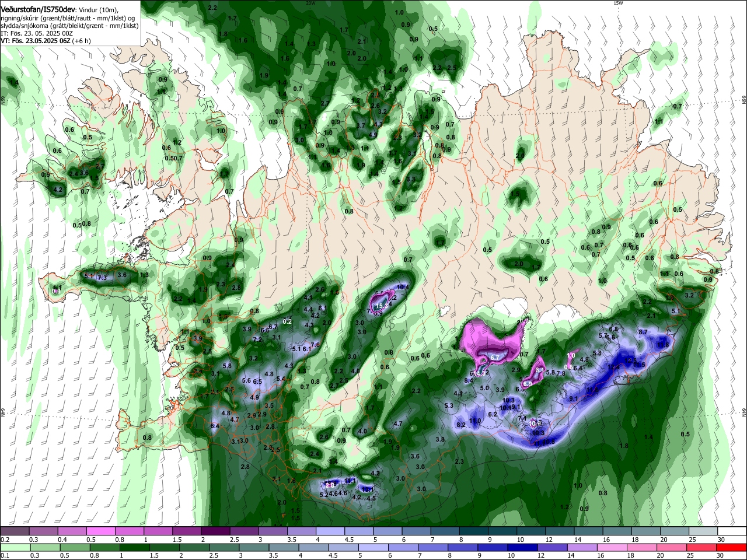Select the '5.3' precipitation value

point(449,405)
